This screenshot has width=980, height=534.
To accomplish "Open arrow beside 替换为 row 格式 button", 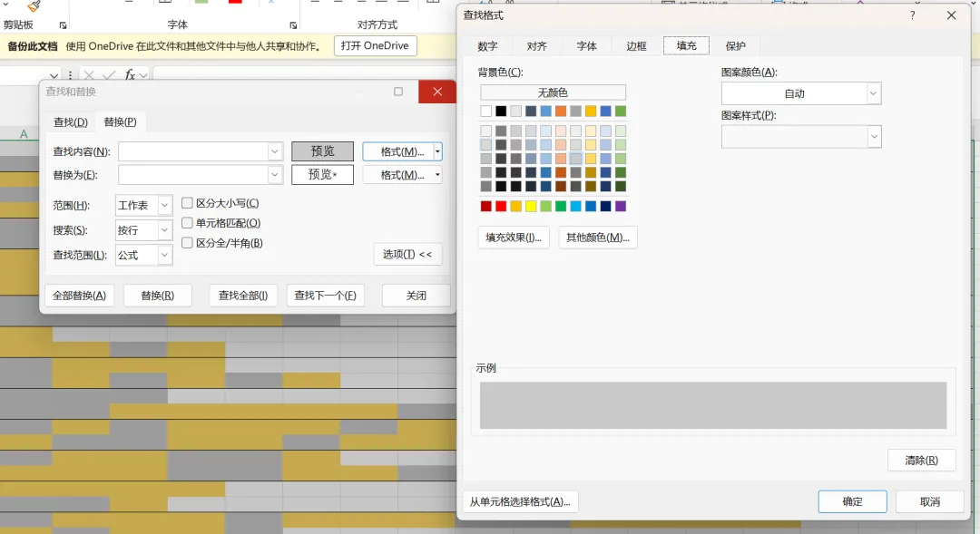I will [437, 175].
